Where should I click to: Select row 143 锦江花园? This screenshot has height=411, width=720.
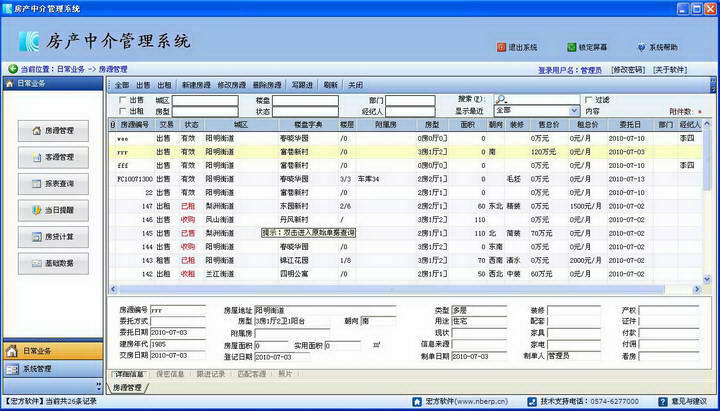click(x=405, y=260)
